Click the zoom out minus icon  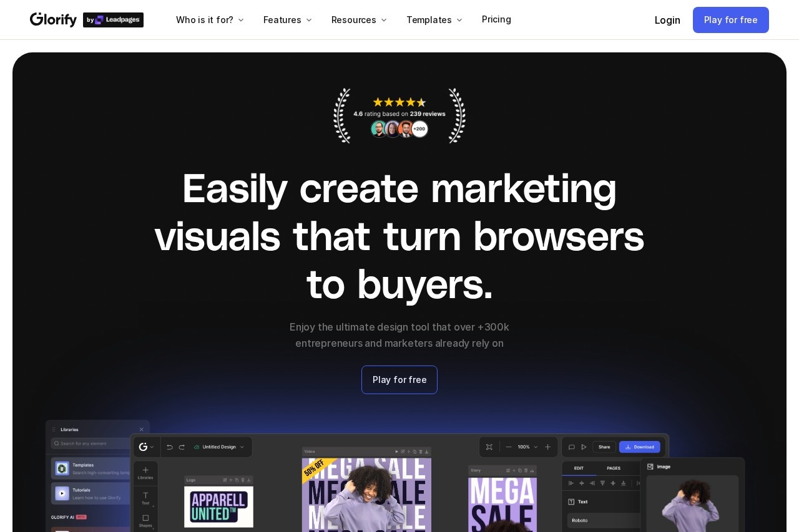509,447
